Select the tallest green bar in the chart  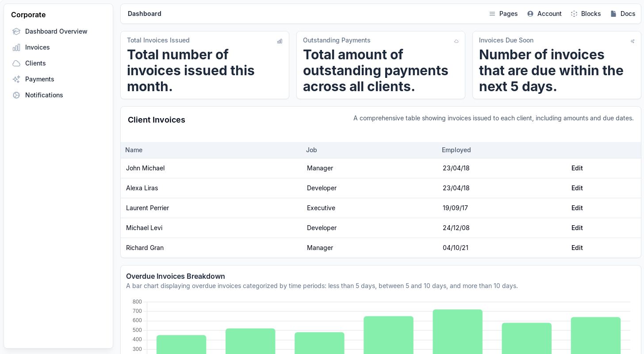(457, 332)
